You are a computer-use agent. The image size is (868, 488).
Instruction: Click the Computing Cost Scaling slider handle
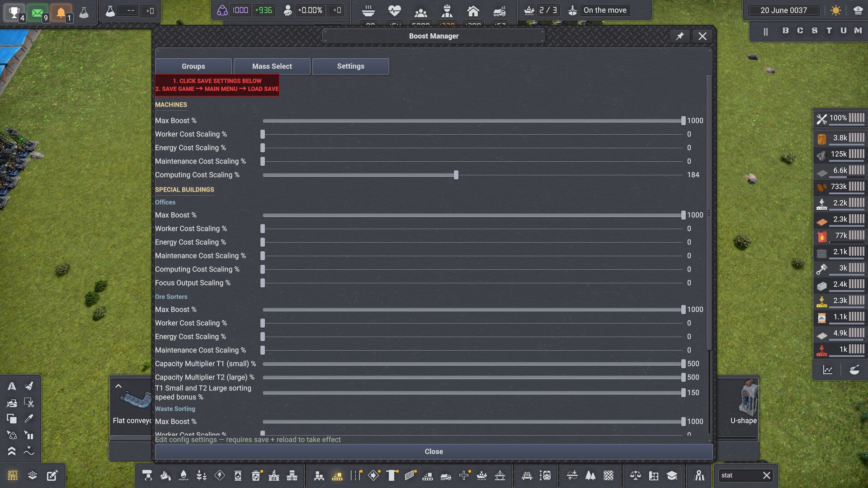coord(456,175)
